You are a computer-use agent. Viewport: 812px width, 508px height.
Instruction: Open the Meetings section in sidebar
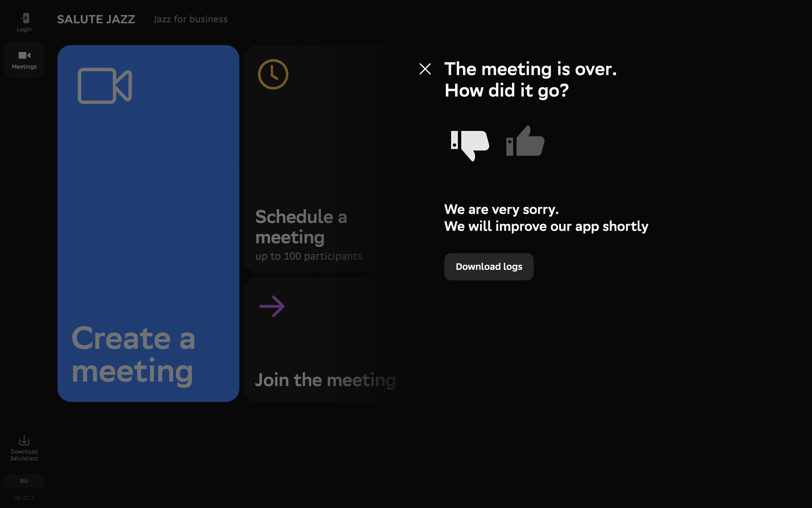24,60
